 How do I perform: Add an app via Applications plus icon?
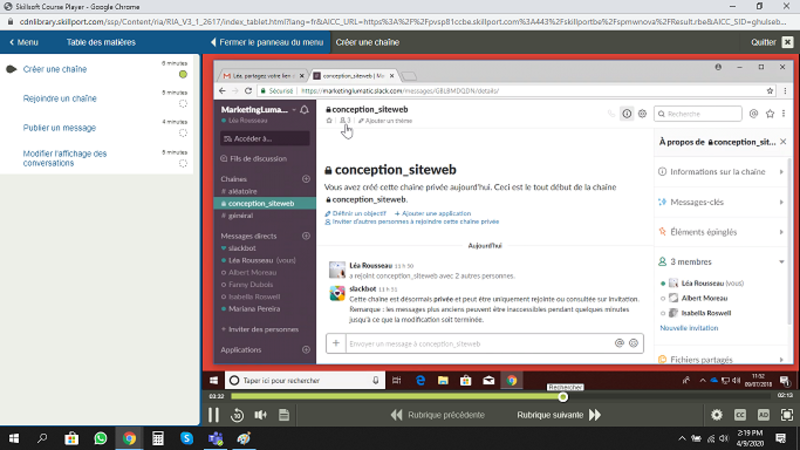pyautogui.click(x=306, y=350)
